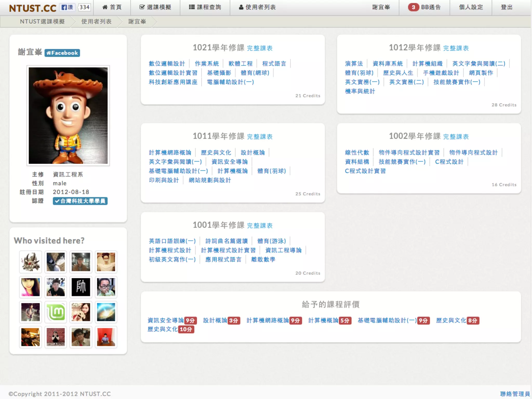Open 資訊安全導論 9分 course rating
The width and height of the screenshot is (532, 399).
point(172,321)
